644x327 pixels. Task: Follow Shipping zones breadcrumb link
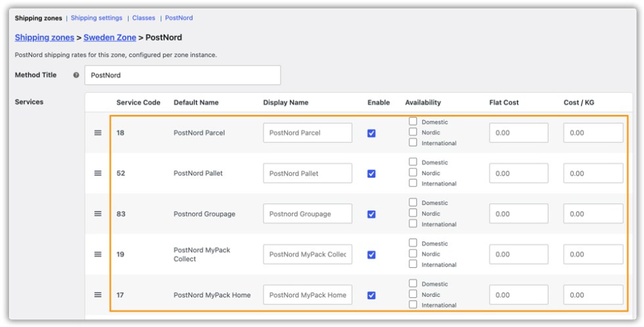tap(45, 38)
